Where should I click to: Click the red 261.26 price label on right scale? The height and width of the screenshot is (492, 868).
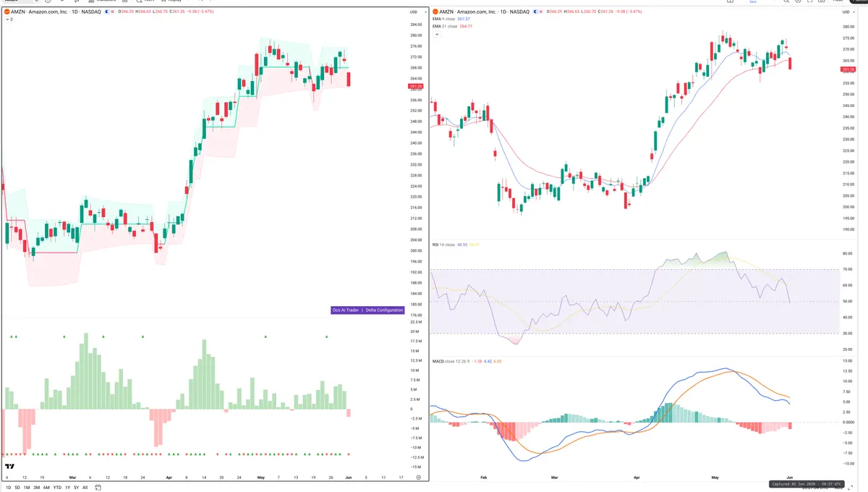(848, 69)
